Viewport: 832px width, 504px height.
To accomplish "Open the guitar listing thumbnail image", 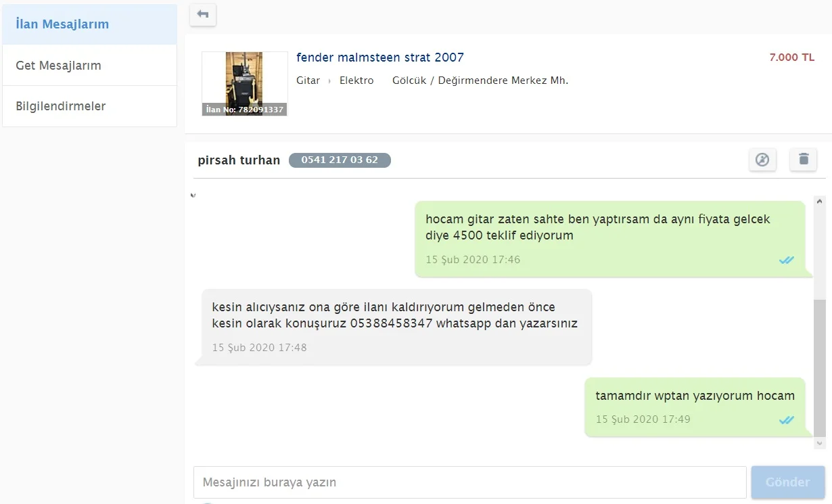I will pyautogui.click(x=244, y=83).
